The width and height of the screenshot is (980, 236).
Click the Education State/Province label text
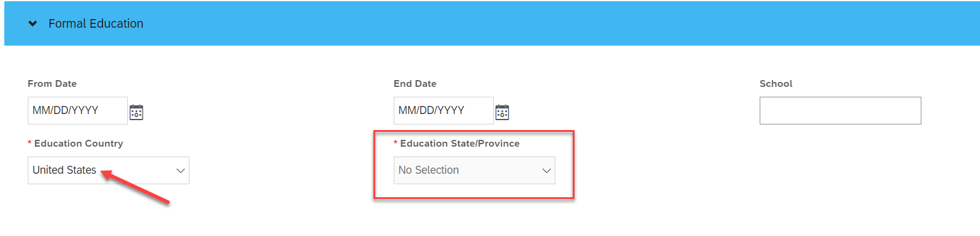coord(460,144)
